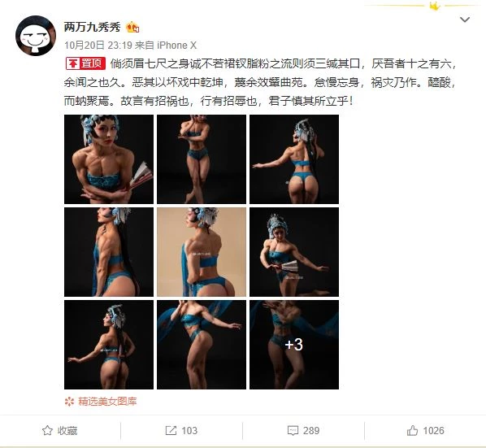Click the crown membership badge icon
The image size is (486, 448).
[132, 28]
